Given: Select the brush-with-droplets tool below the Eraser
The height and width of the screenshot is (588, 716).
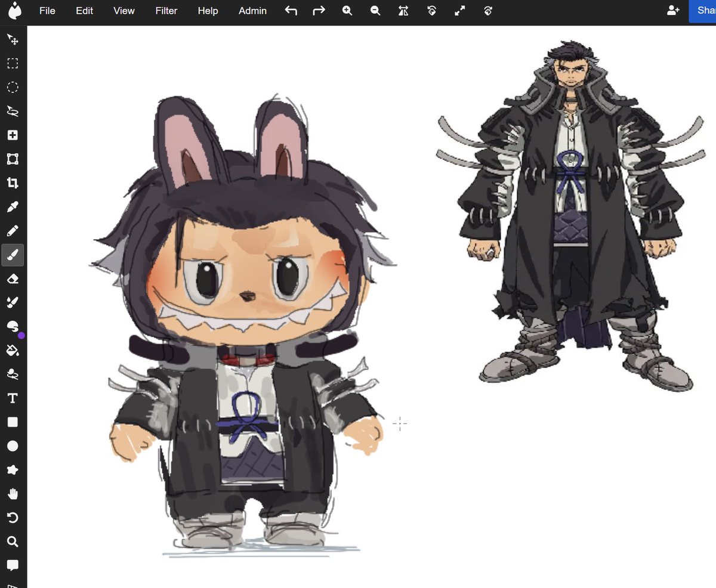Looking at the screenshot, I should coord(13,303).
